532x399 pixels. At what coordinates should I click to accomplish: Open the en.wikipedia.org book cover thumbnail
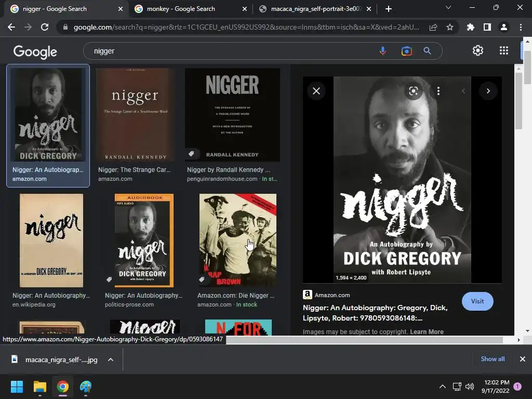coord(51,240)
